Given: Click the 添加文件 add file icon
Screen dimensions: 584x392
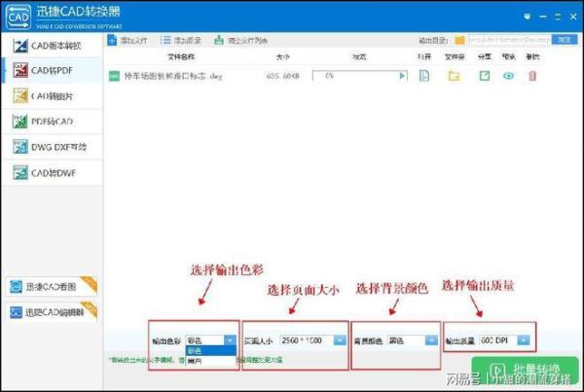Looking at the screenshot, I should [x=112, y=40].
